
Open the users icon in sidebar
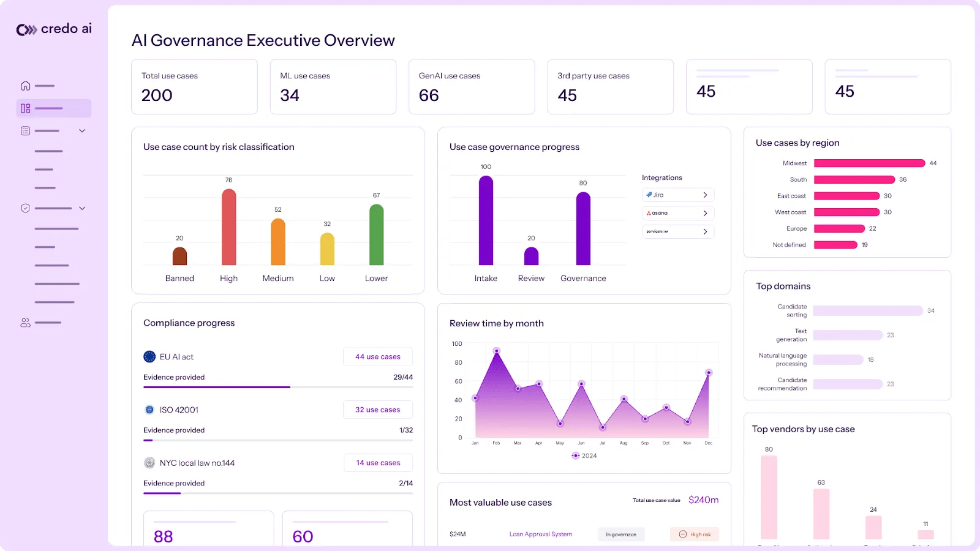pyautogui.click(x=25, y=323)
